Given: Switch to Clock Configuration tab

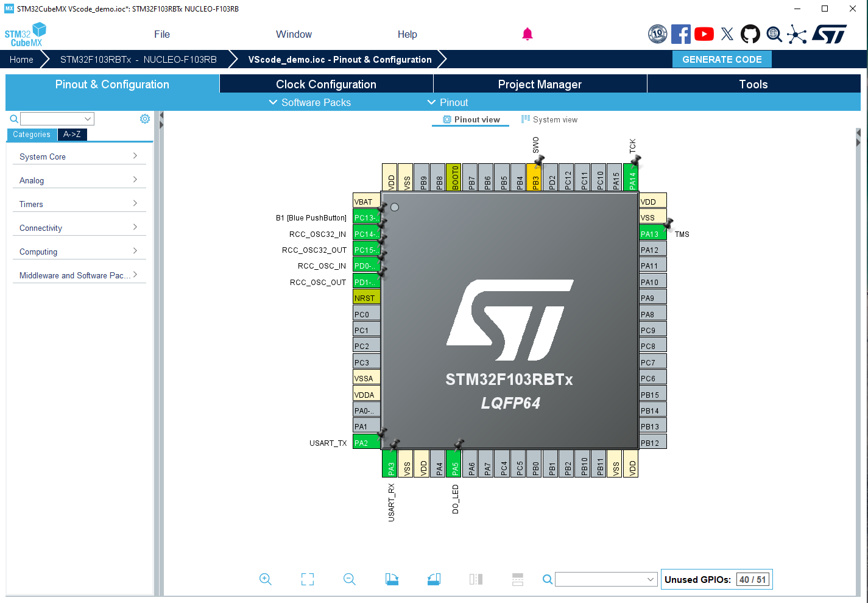Looking at the screenshot, I should 326,84.
